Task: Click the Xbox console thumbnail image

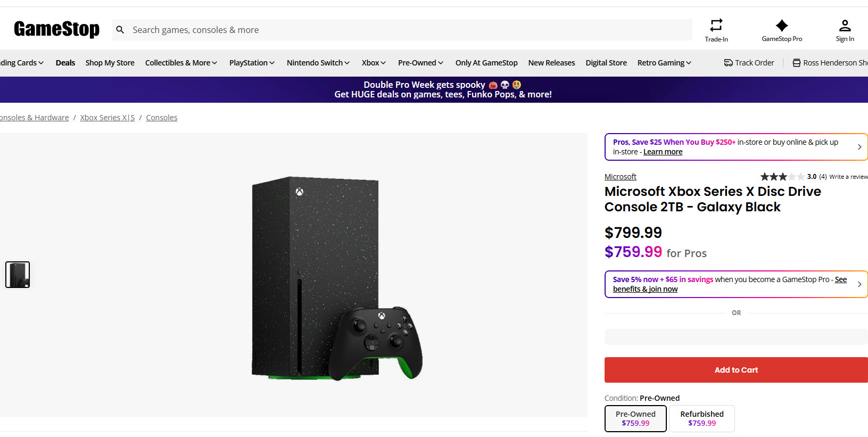Action: tap(18, 275)
